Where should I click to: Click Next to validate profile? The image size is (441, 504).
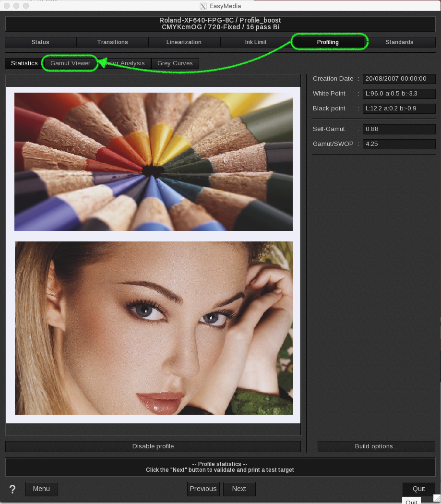click(239, 489)
